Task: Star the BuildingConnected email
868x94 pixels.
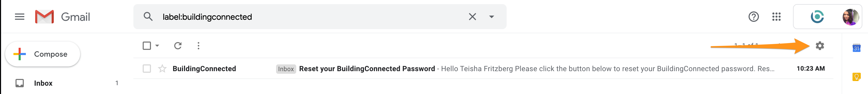Action: click(162, 69)
